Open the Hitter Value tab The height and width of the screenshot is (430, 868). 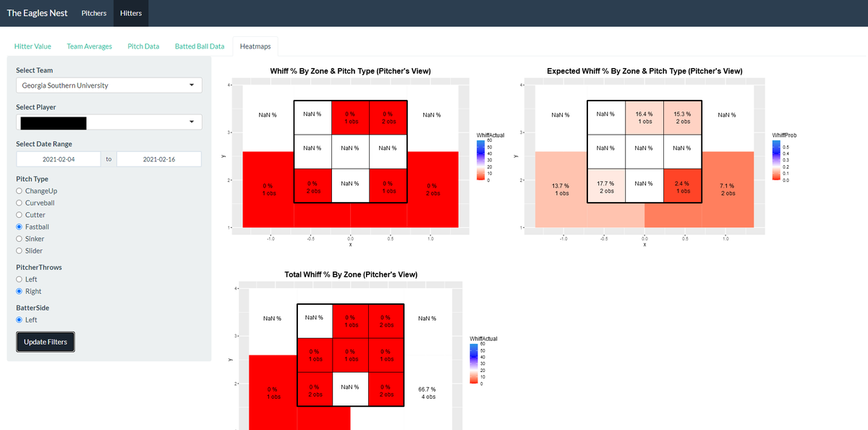pos(33,46)
